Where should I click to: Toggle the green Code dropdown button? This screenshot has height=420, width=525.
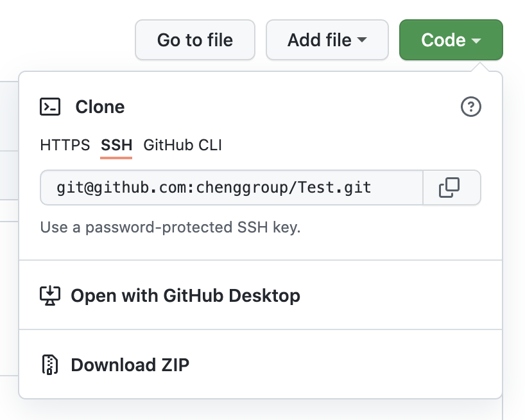[451, 40]
